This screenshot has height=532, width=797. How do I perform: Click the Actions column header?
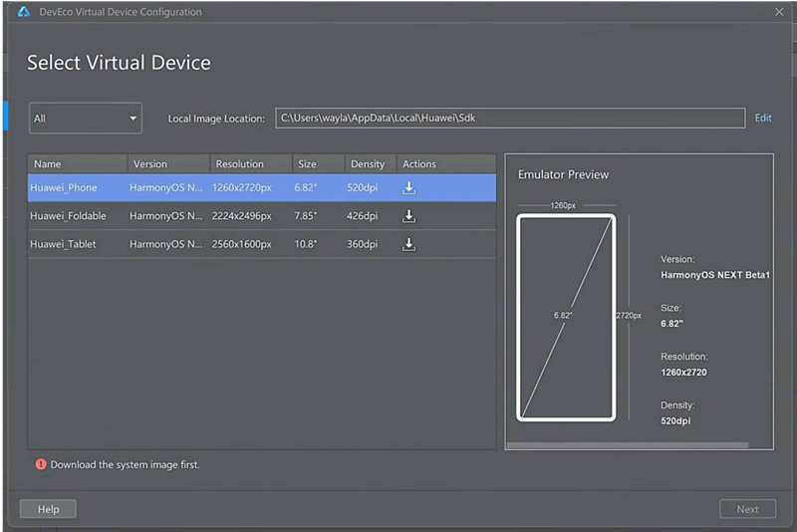tap(446, 163)
